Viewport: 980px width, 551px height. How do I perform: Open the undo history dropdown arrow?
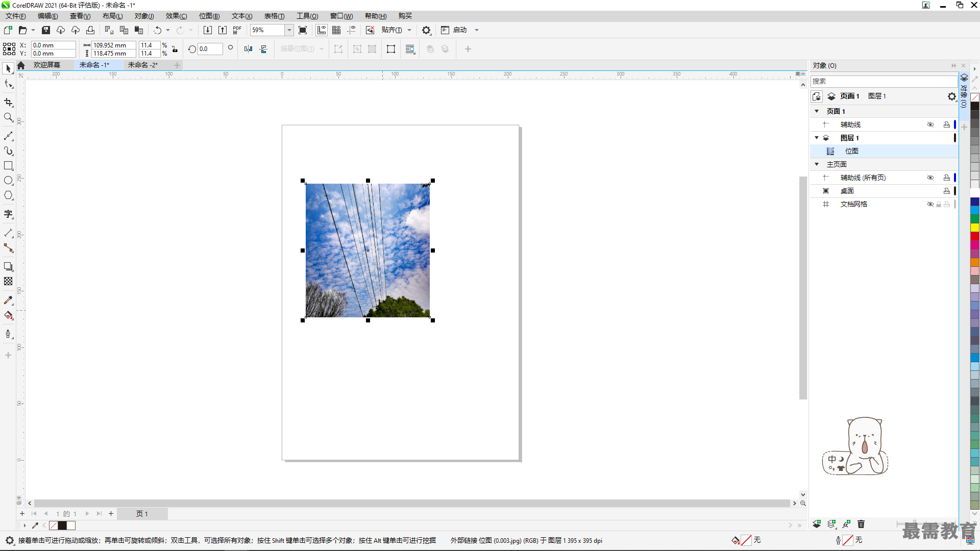(x=168, y=30)
